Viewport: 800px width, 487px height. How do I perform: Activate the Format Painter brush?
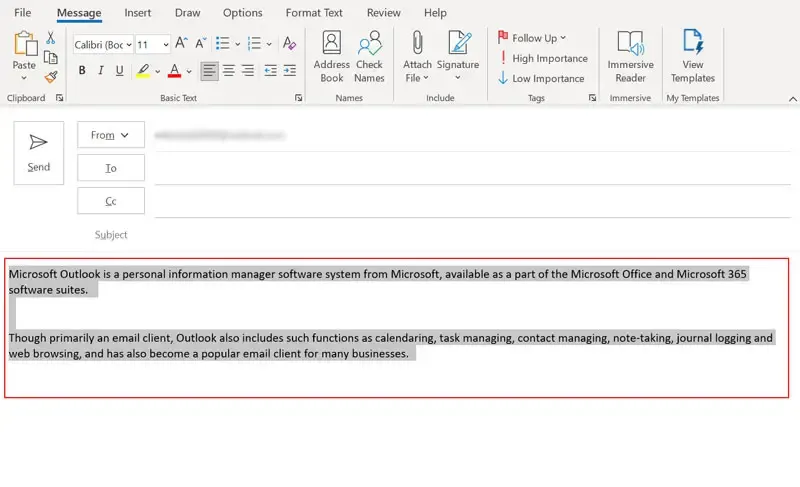click(51, 78)
